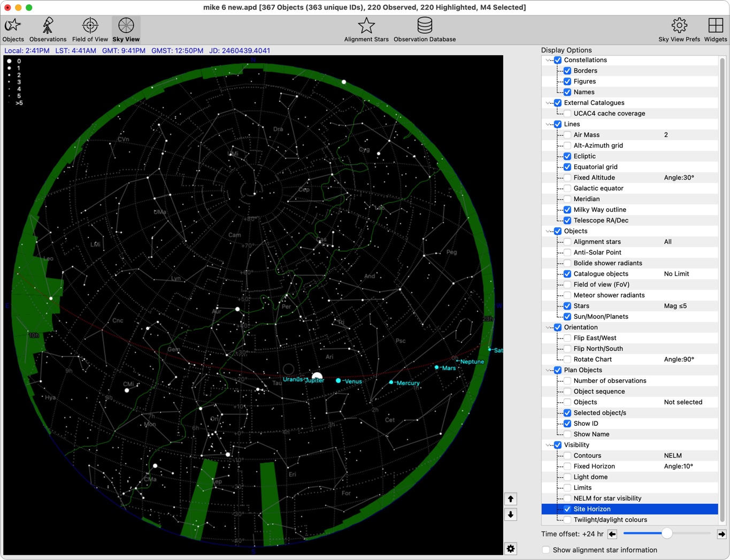The height and width of the screenshot is (560, 730).
Task: Click Fixed Horizon 'Angle:10°' value
Action: (679, 466)
